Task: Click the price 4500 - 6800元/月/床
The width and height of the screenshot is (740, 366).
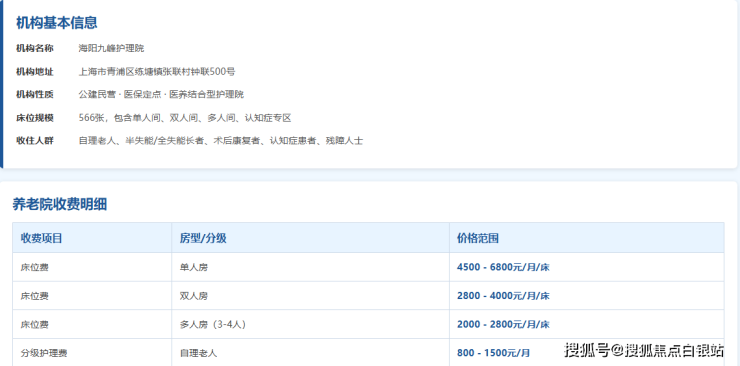Action: [503, 267]
